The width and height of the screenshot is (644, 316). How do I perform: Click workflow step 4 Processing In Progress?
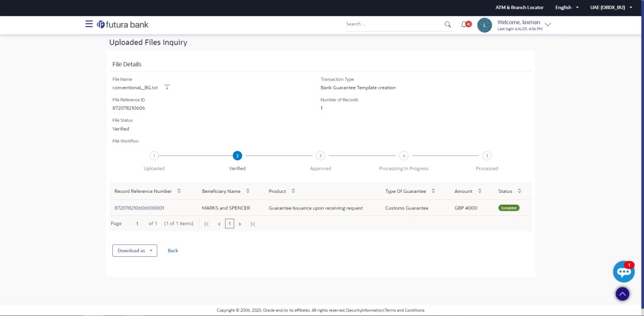coord(404,156)
